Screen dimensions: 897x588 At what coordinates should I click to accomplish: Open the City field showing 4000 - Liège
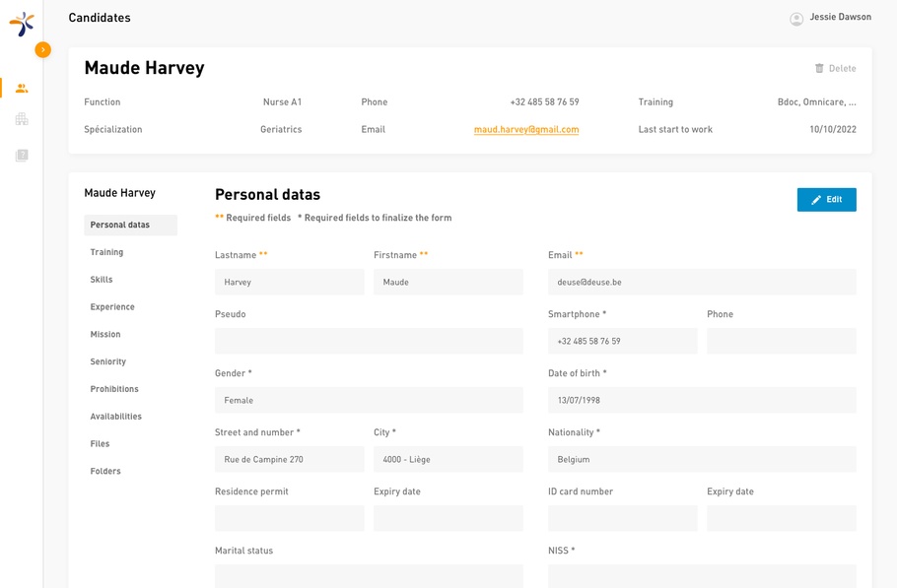(448, 459)
